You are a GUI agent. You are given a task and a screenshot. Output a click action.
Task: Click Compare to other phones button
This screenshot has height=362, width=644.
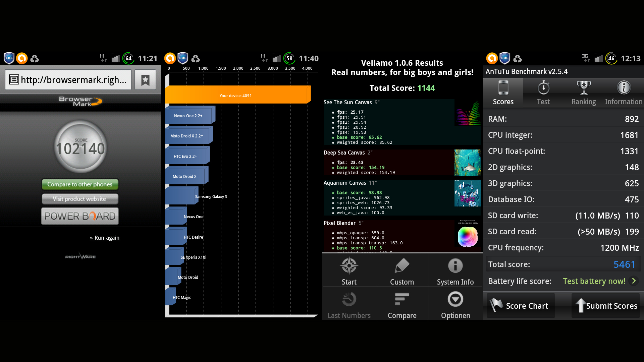coord(80,184)
